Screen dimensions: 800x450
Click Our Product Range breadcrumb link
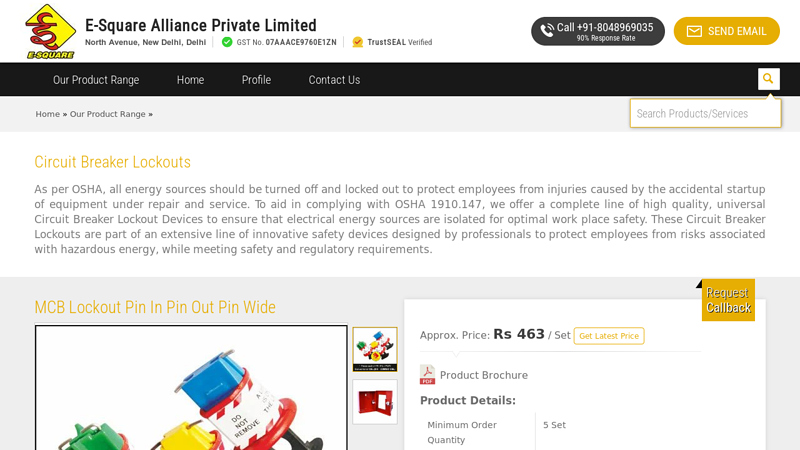[108, 114]
